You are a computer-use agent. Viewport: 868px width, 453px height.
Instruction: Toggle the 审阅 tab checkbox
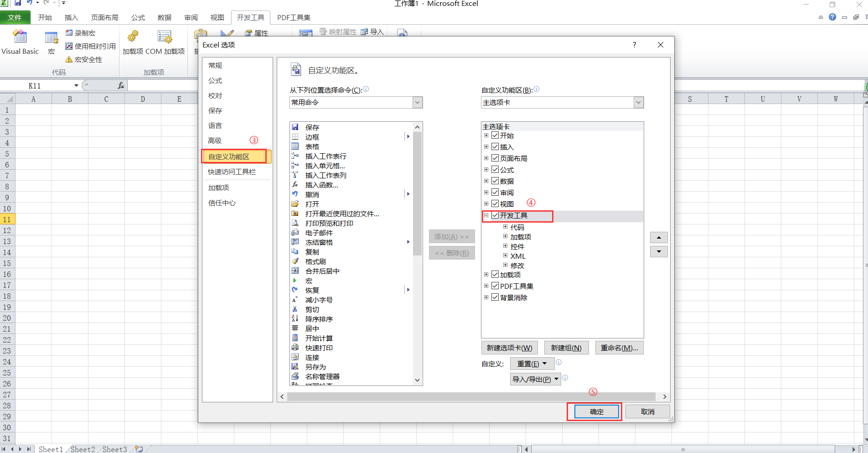pos(495,193)
